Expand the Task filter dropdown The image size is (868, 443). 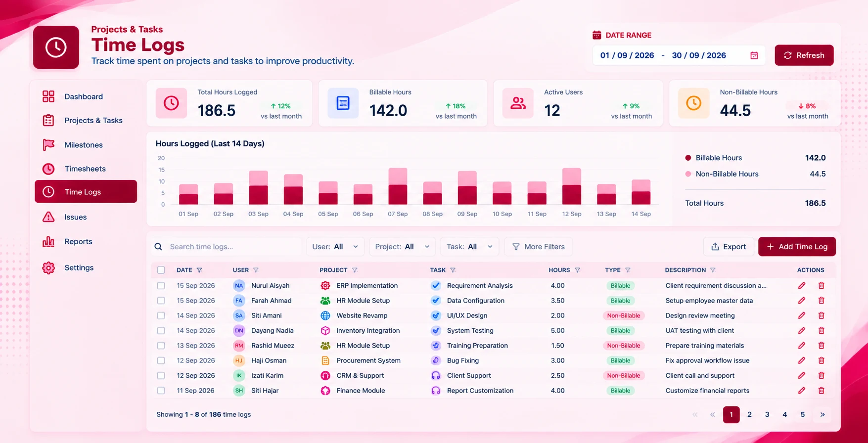(x=469, y=247)
